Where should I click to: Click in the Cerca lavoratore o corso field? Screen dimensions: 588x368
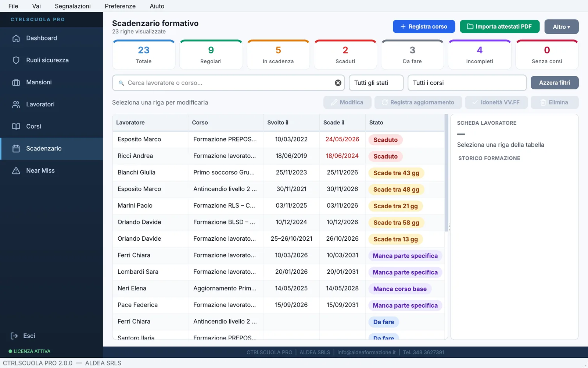228,83
